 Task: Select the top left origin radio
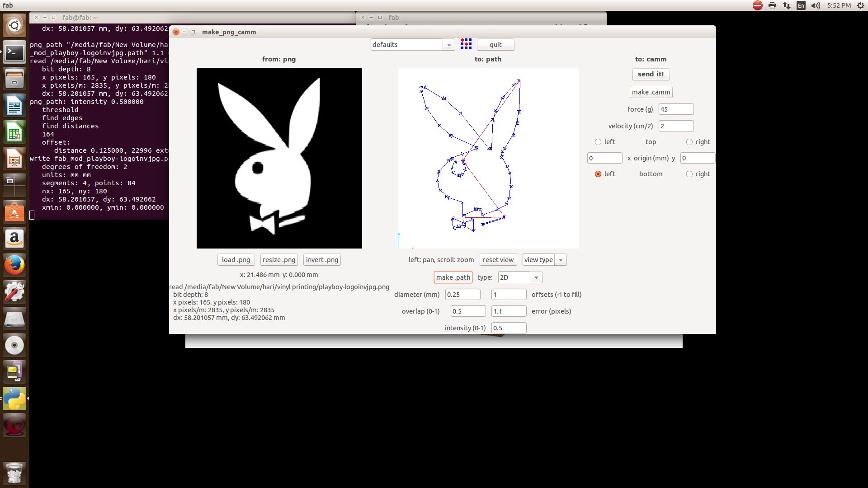(598, 142)
